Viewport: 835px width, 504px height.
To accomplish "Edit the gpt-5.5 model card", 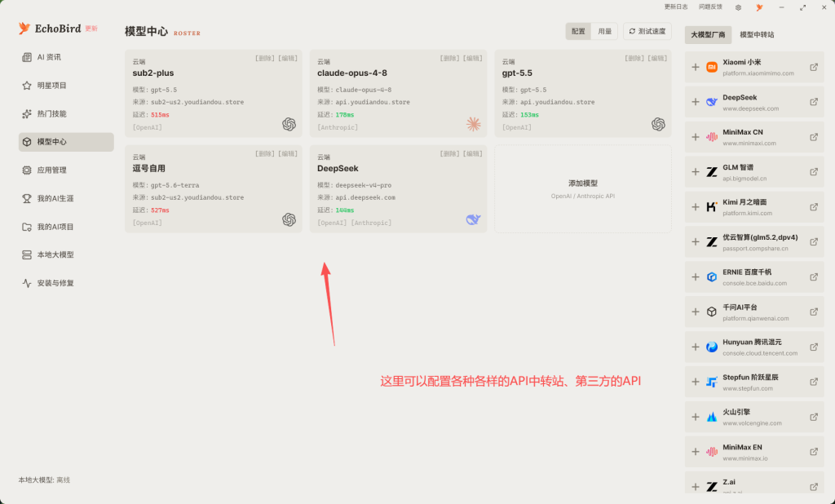I will point(658,58).
